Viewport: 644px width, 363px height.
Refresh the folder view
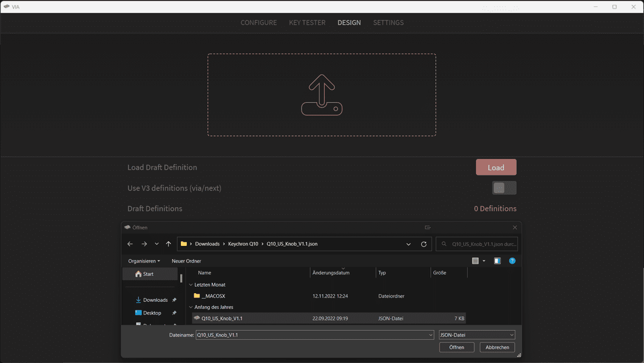coord(424,244)
